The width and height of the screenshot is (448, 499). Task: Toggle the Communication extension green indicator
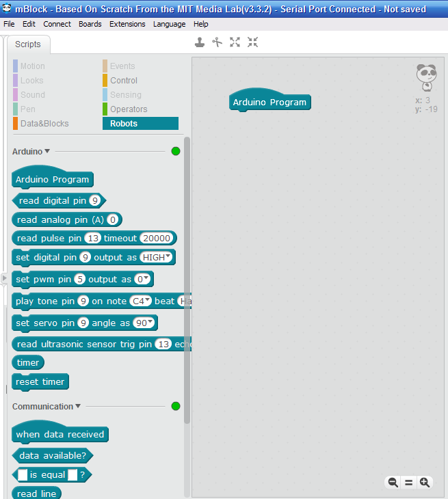coord(176,406)
